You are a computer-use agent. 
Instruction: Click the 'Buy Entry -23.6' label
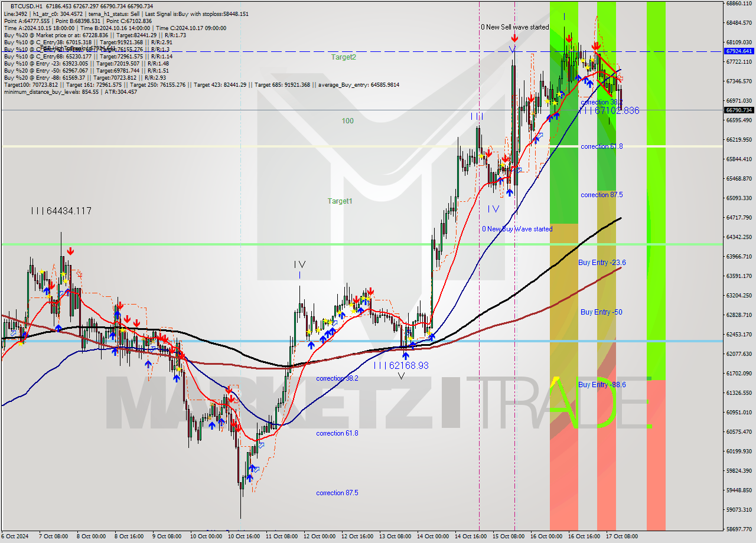click(x=602, y=263)
